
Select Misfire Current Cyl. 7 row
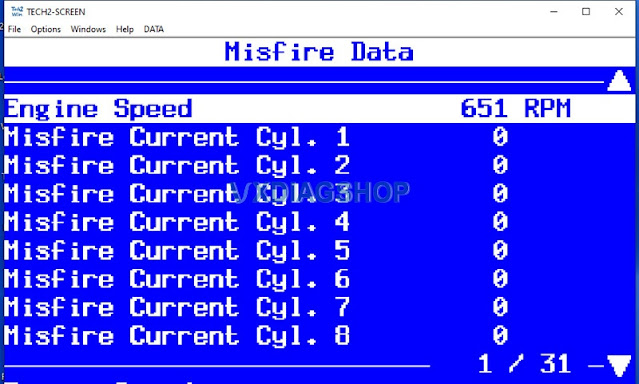(x=320, y=307)
